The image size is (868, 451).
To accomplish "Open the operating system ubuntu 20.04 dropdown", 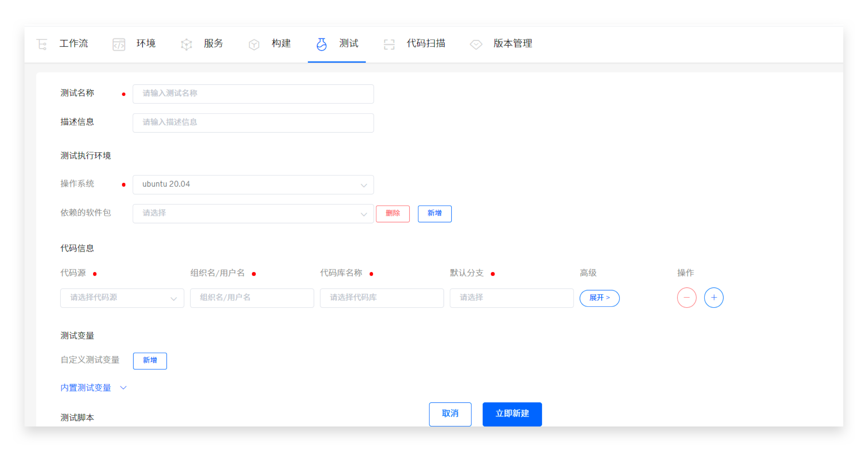I will click(253, 184).
